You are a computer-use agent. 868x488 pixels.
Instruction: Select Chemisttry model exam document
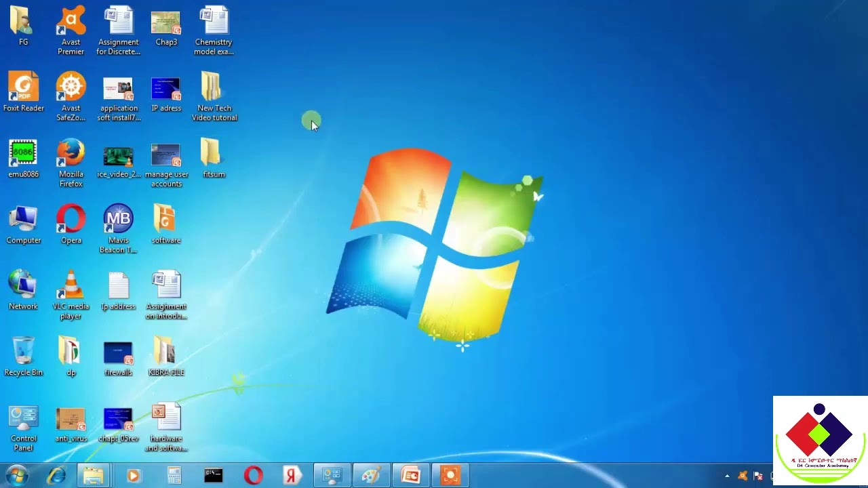coord(214,30)
